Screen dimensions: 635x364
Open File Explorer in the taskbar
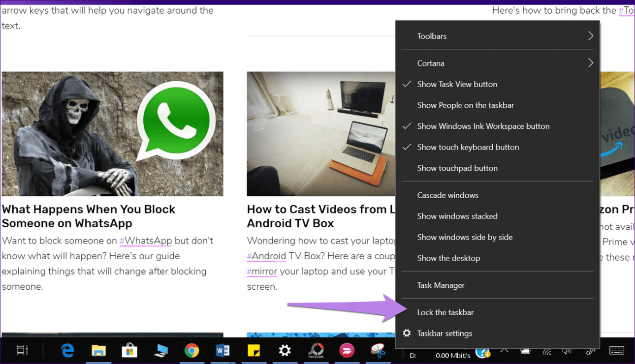[98, 351]
